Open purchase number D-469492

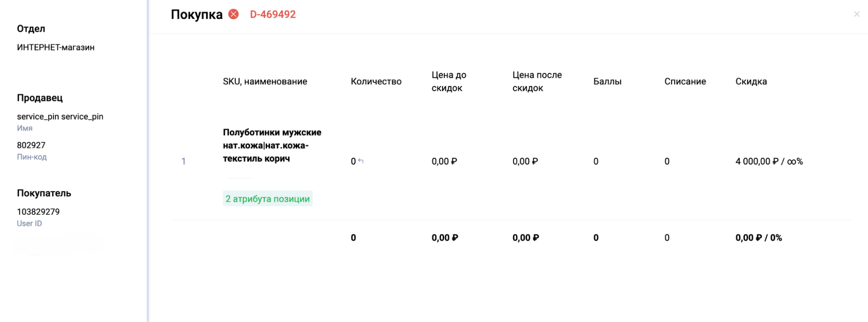(273, 14)
